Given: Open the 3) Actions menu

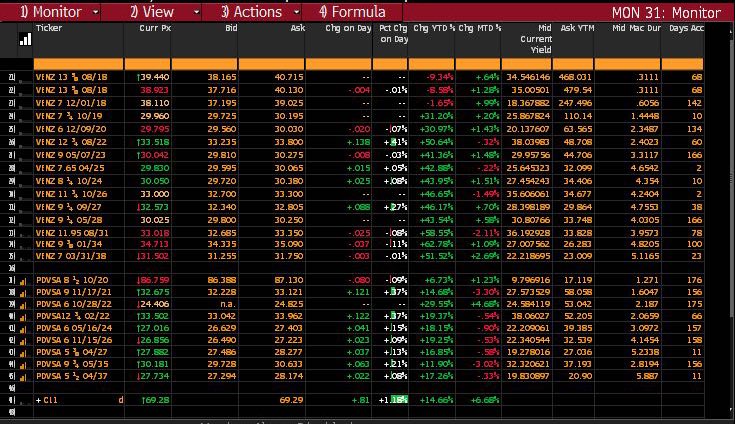Looking at the screenshot, I should coord(251,12).
